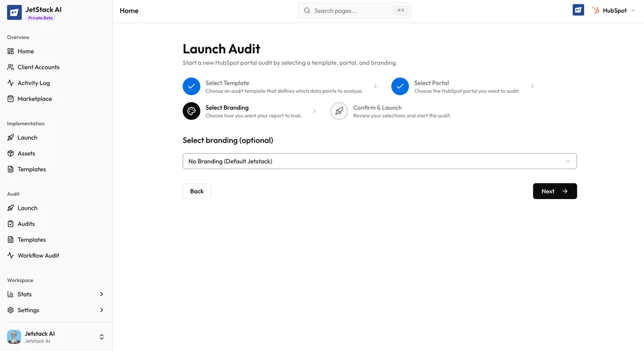This screenshot has height=351, width=644.
Task: Click the Next button
Action: pyautogui.click(x=554, y=191)
